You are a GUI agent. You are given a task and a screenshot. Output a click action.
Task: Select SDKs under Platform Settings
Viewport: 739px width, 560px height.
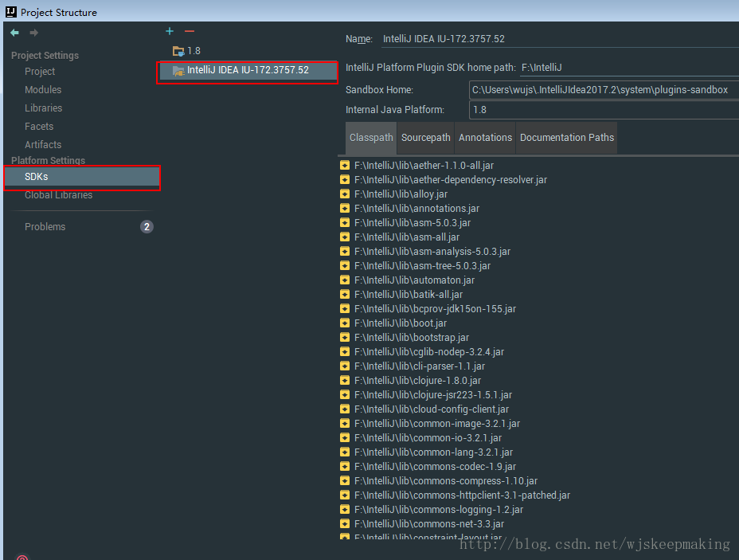pyautogui.click(x=82, y=177)
